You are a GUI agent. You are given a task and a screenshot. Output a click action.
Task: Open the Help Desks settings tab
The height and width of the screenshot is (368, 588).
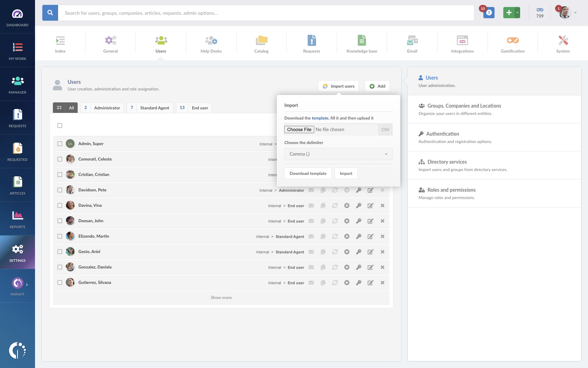click(211, 43)
